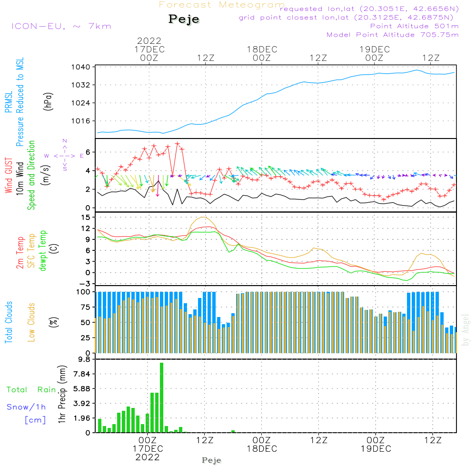Select the '9.8' precipitation axis value
The width and height of the screenshot is (476, 476).
click(x=84, y=359)
